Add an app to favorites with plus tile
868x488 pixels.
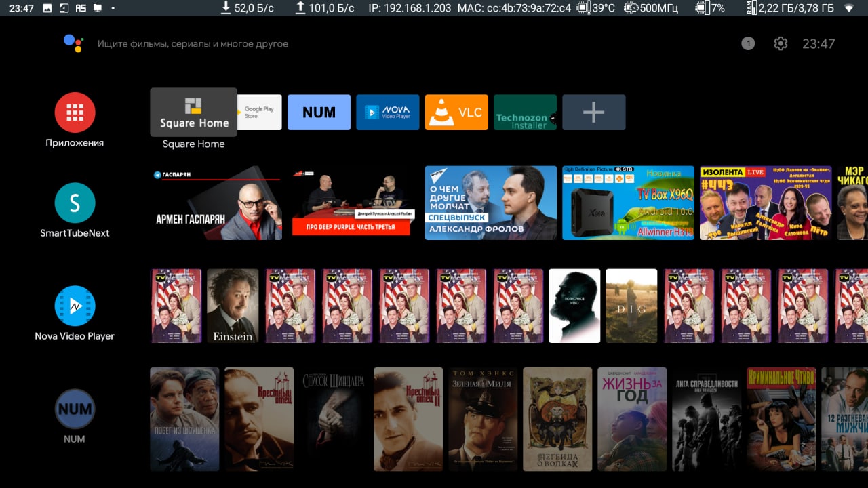pos(594,112)
